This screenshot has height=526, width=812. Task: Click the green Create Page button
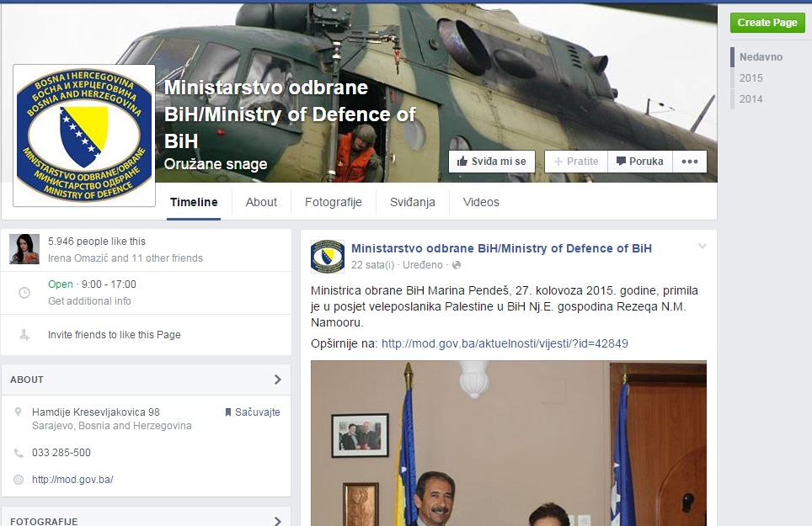pyautogui.click(x=767, y=23)
